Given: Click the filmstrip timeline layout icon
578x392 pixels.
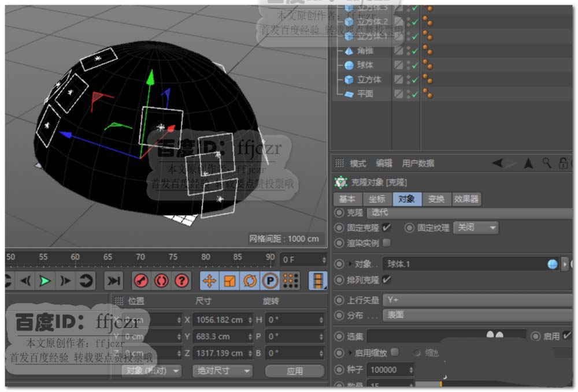Looking at the screenshot, I should click(x=318, y=281).
